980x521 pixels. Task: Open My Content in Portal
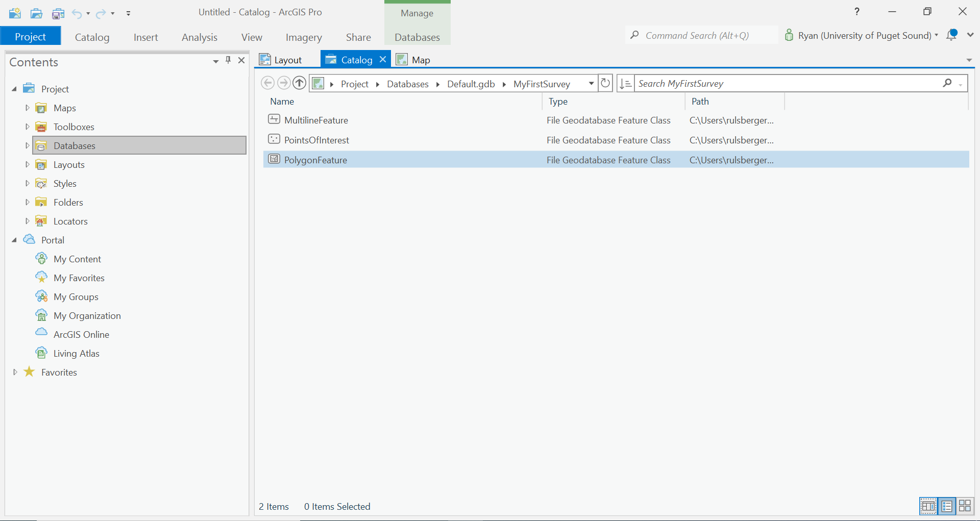[x=77, y=259]
